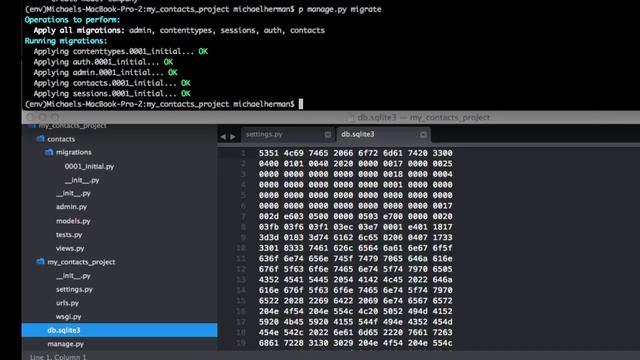Click line number 10 in the gutter
Screen dimensions: 640x360
tap(241, 248)
